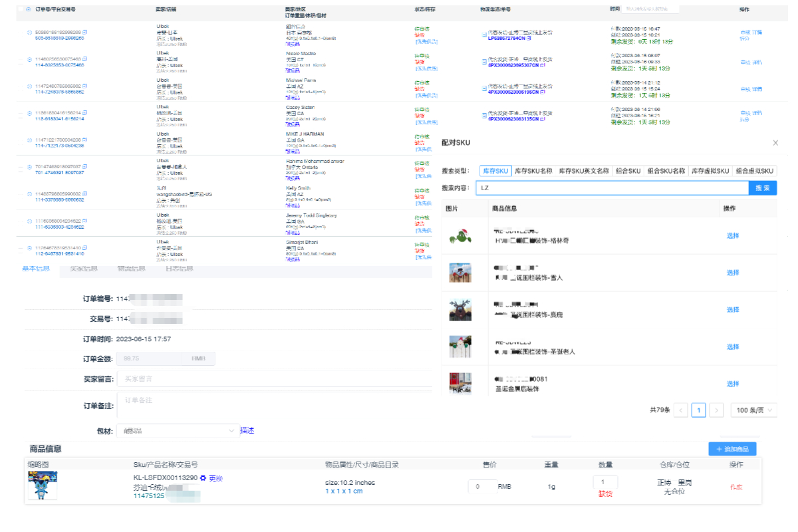Viewport: 798px width, 532px height.
Task: Click the copy icon next to tracking number LP638672784CN
Action: point(529,39)
